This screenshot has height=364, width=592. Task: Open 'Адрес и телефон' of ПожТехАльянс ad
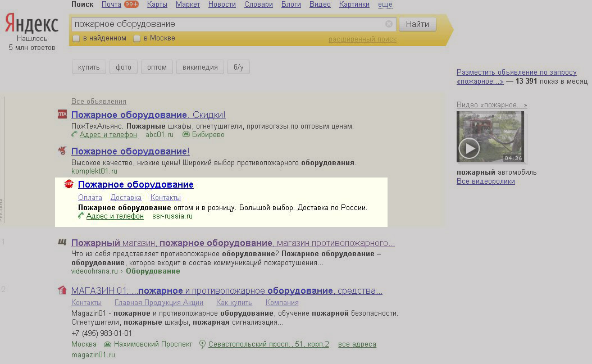click(108, 134)
